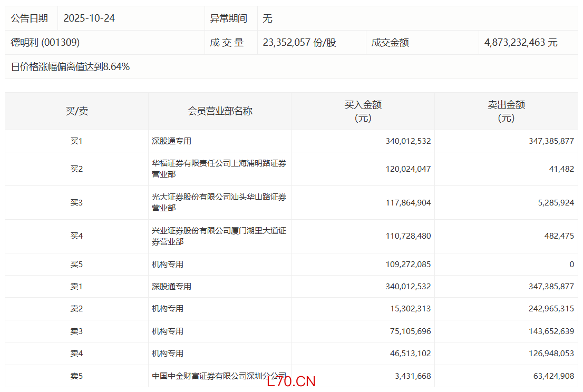Click the 日价格涨幅偏离值达到8.64% text
The width and height of the screenshot is (583, 392).
pos(70,67)
